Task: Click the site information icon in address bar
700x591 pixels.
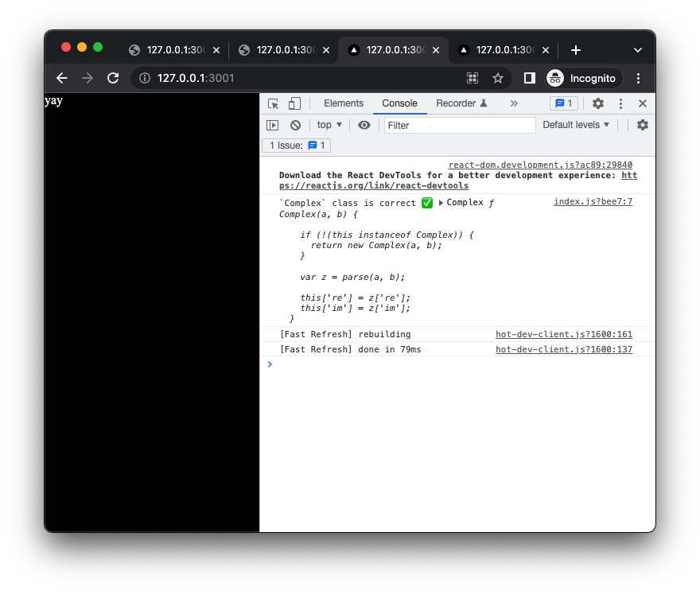Action: tap(145, 78)
